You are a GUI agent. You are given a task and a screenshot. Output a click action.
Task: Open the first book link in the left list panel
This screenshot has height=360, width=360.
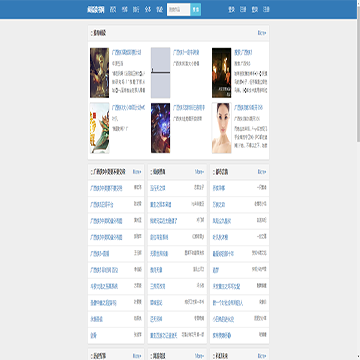pos(106,189)
